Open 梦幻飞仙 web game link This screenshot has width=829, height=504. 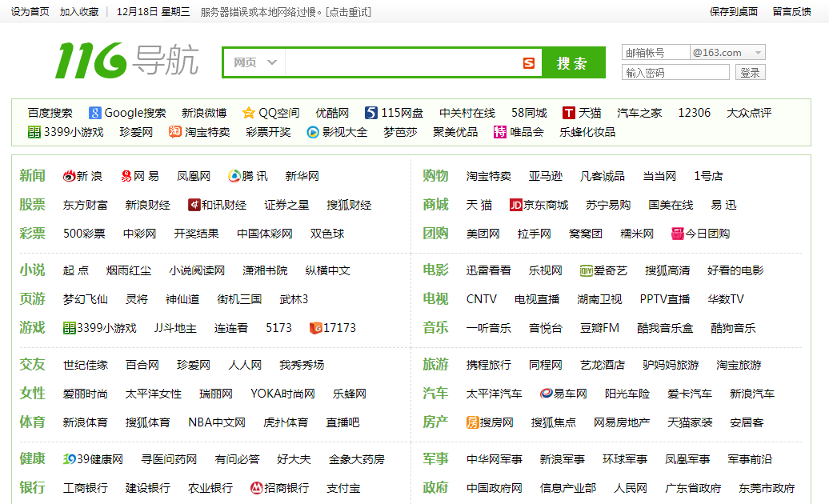click(85, 299)
